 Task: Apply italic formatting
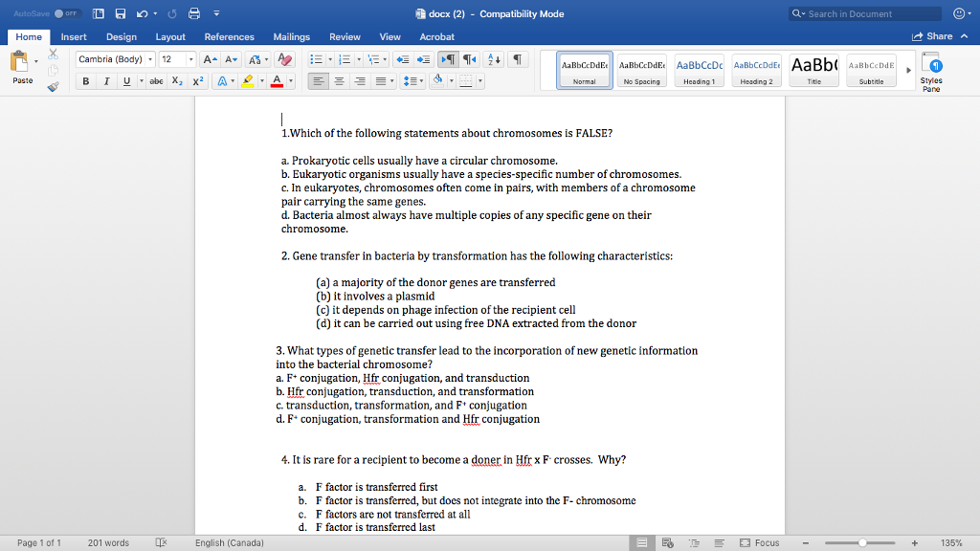pyautogui.click(x=106, y=80)
